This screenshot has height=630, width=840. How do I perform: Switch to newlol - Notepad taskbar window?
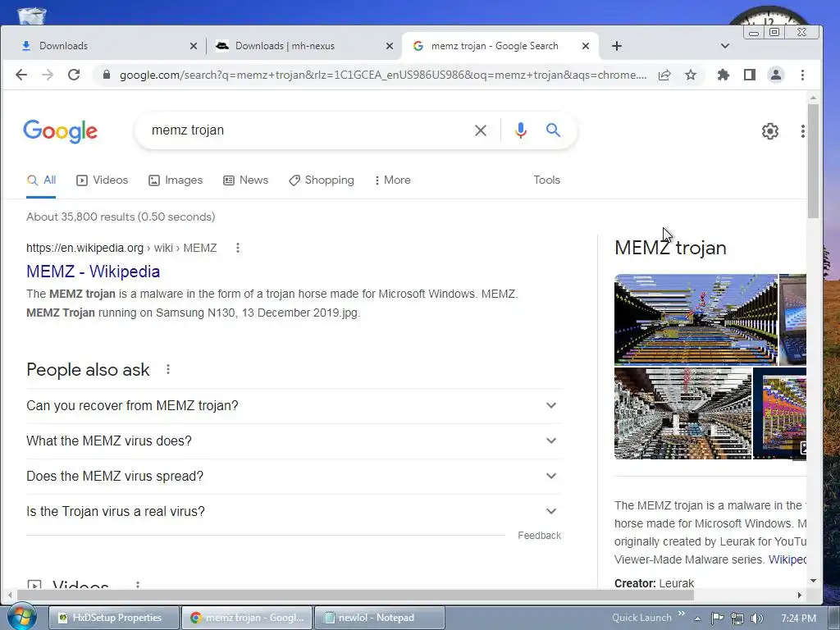pos(379,618)
